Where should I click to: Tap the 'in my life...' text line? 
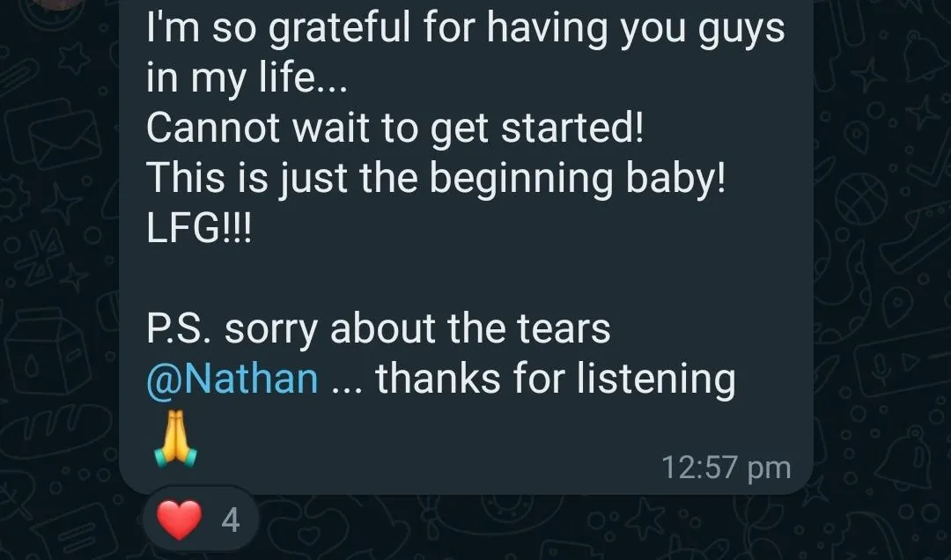click(247, 79)
